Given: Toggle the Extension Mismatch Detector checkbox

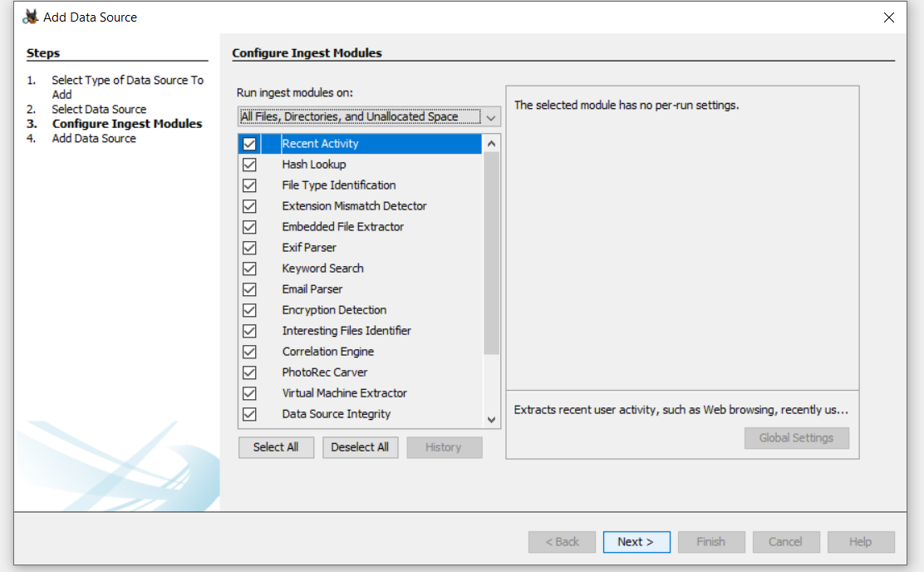Looking at the screenshot, I should point(249,205).
